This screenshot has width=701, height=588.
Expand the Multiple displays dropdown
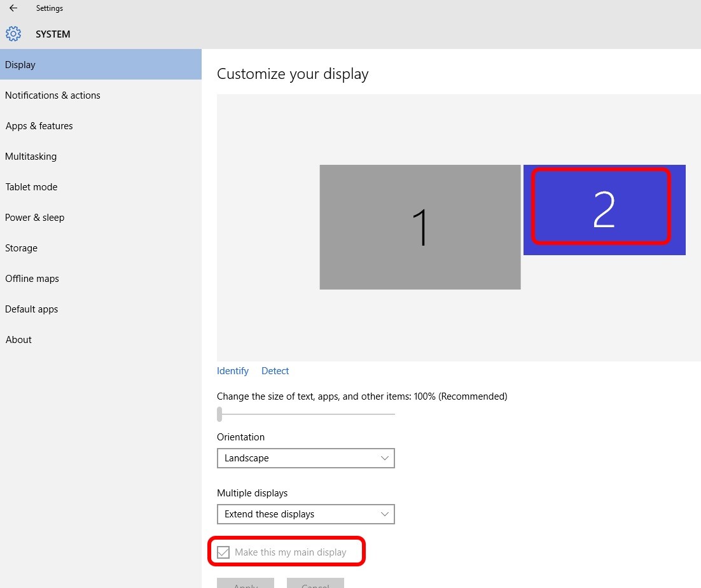305,514
